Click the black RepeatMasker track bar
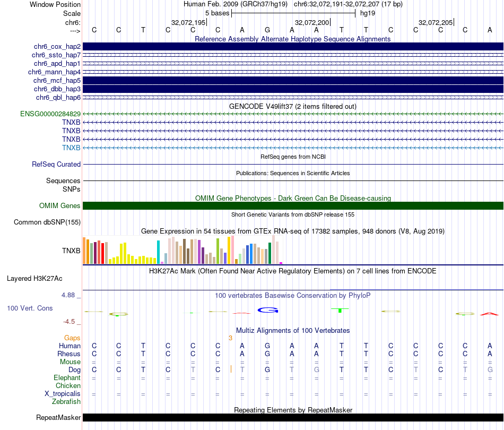The image size is (504, 430). [x=293, y=418]
